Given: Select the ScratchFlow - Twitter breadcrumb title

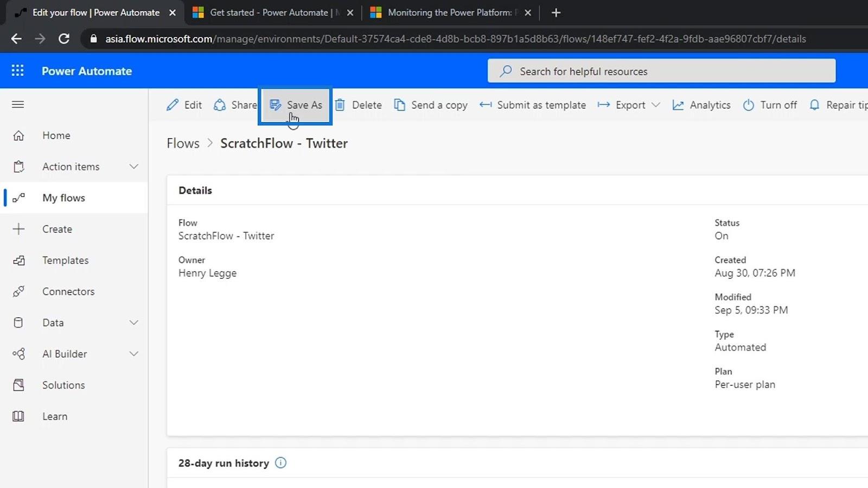Looking at the screenshot, I should coord(284,143).
